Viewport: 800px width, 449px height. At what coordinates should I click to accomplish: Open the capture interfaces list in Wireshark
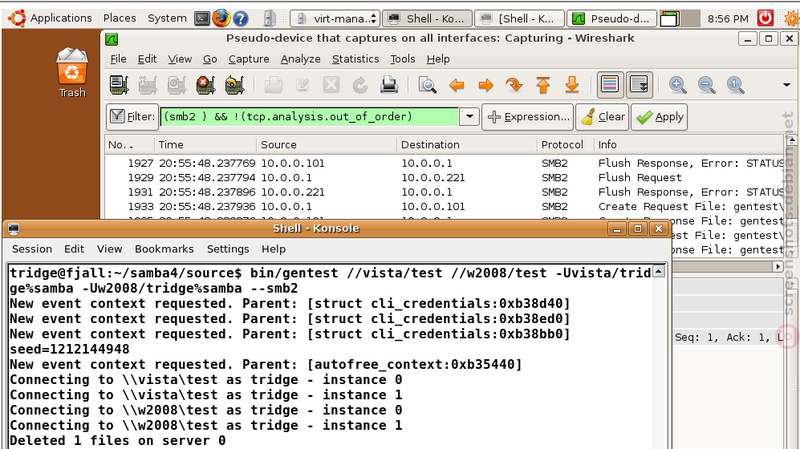pos(119,85)
